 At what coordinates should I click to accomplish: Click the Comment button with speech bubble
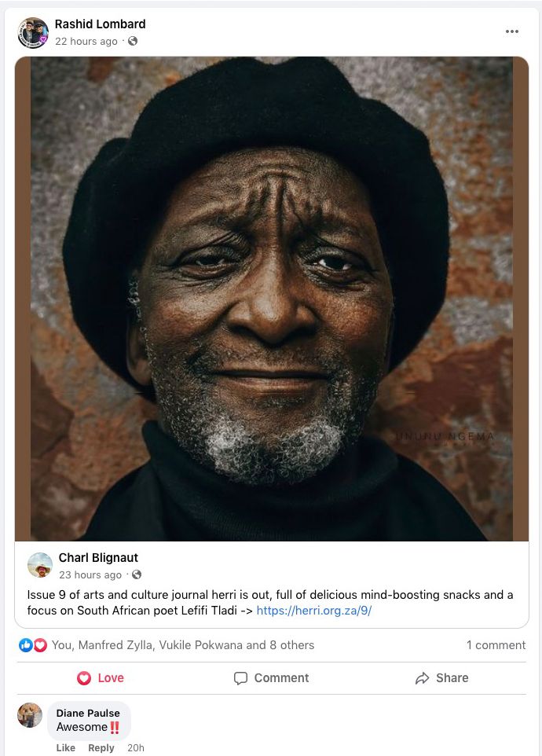(271, 678)
